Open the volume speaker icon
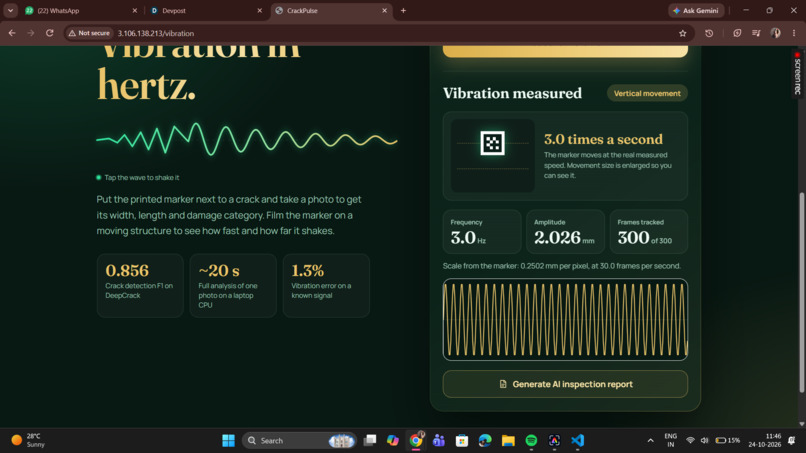 coord(704,441)
